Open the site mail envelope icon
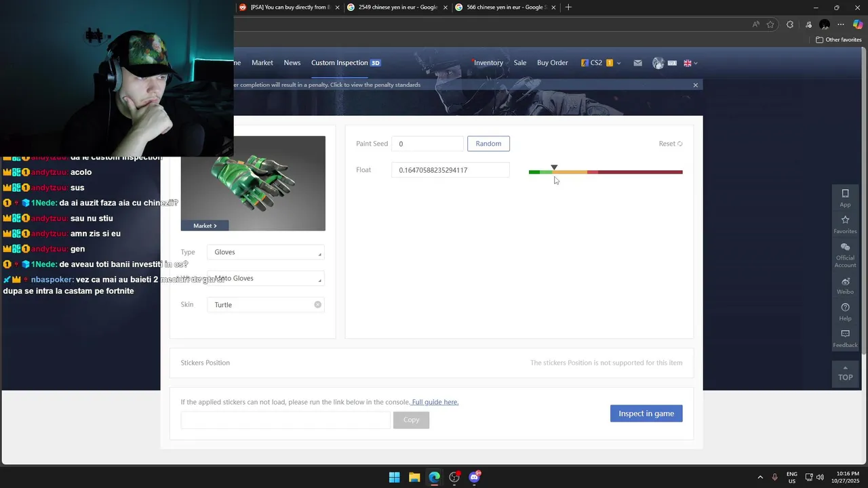 (x=637, y=63)
